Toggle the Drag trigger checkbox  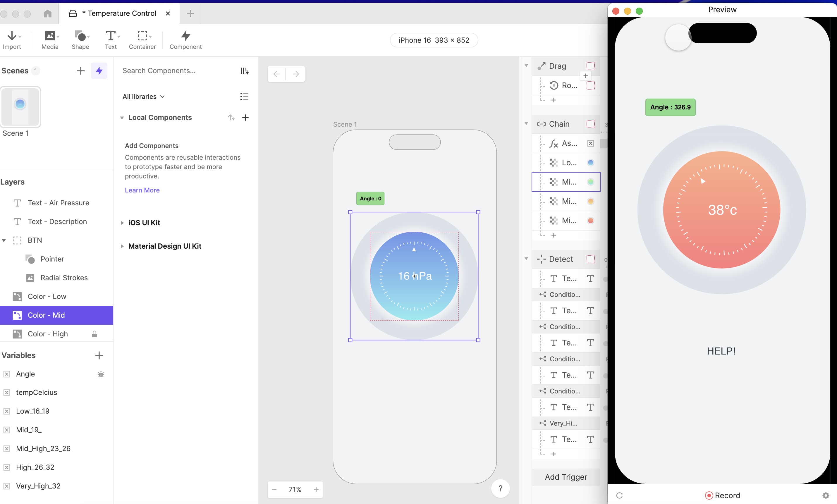pos(590,66)
